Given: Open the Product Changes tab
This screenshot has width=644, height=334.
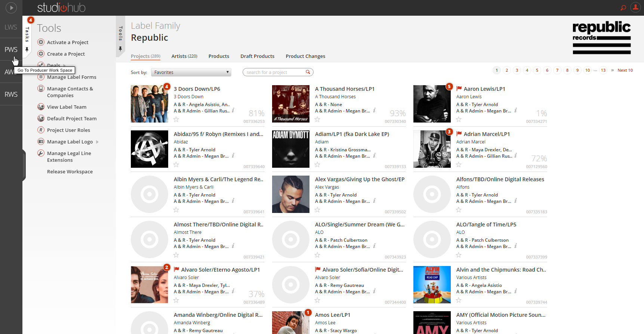Looking at the screenshot, I should click(x=305, y=56).
